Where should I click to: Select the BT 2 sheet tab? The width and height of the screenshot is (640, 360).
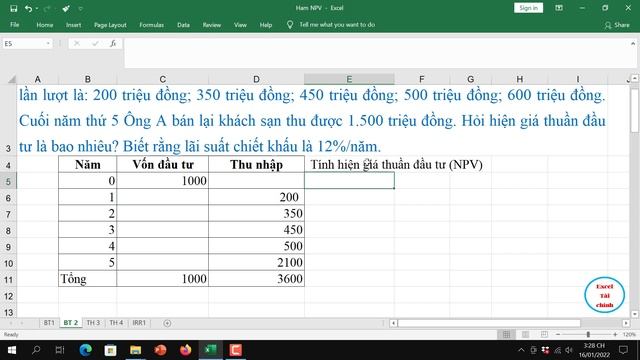(x=71, y=323)
